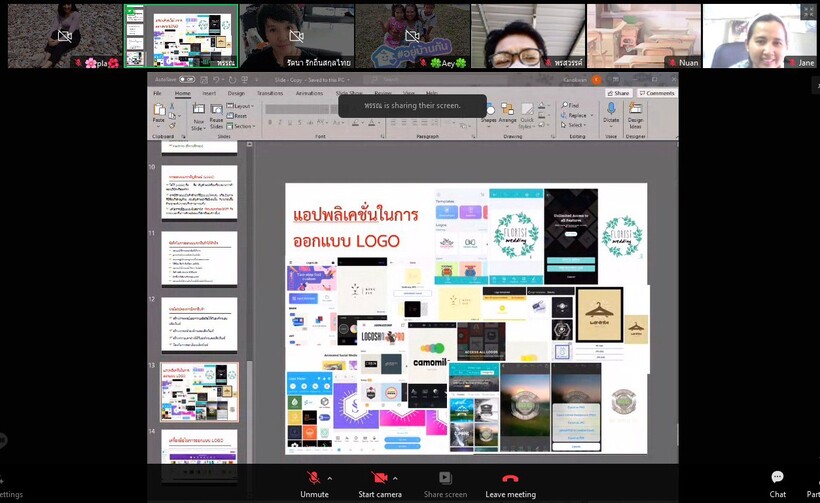The width and height of the screenshot is (820, 503).
Task: Toggle the AutoSave switch
Action: [187, 79]
